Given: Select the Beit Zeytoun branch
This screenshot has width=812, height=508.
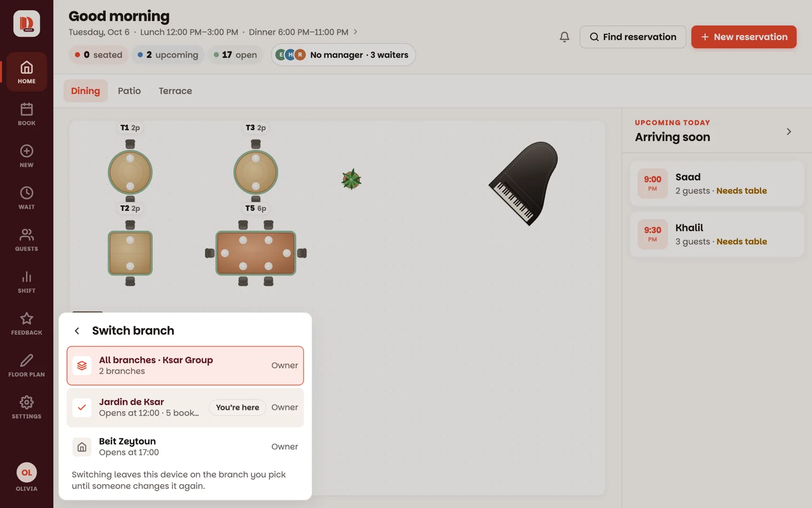Looking at the screenshot, I should 185,447.
